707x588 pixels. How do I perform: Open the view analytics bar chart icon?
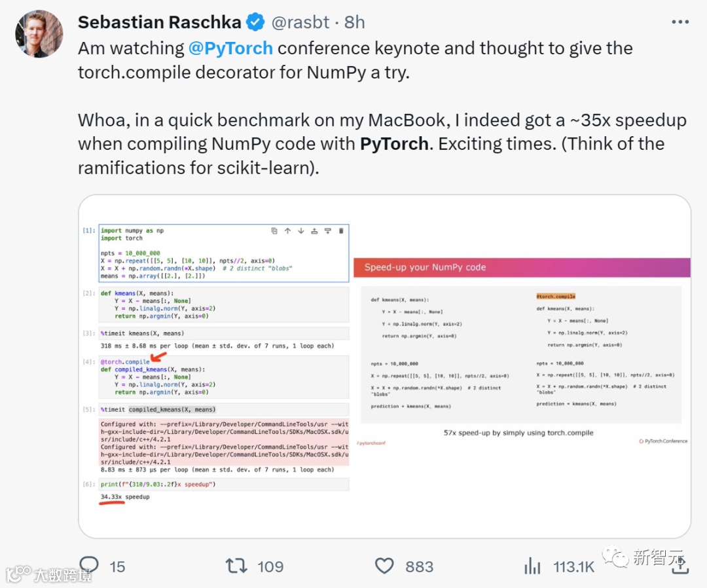coord(533,566)
